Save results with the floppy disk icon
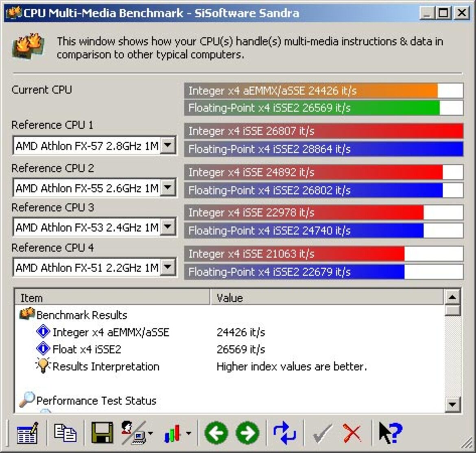The height and width of the screenshot is (453, 476). (x=102, y=433)
